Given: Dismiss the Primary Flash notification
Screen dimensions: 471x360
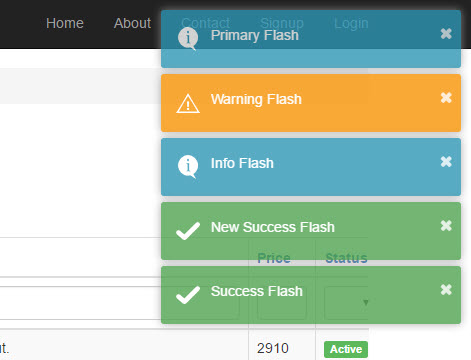Looking at the screenshot, I should pyautogui.click(x=446, y=34).
